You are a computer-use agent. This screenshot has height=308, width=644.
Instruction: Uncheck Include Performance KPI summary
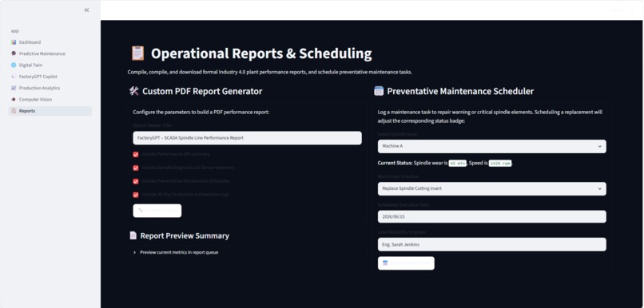point(136,155)
